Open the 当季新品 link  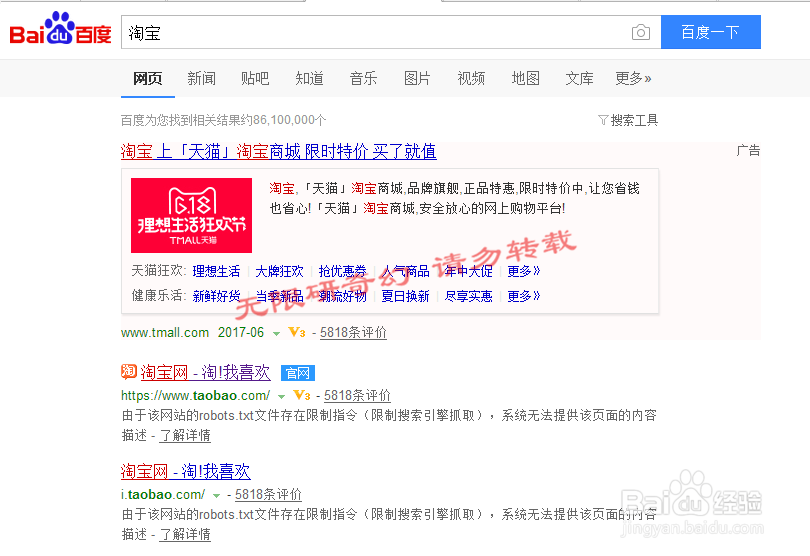[x=279, y=296]
